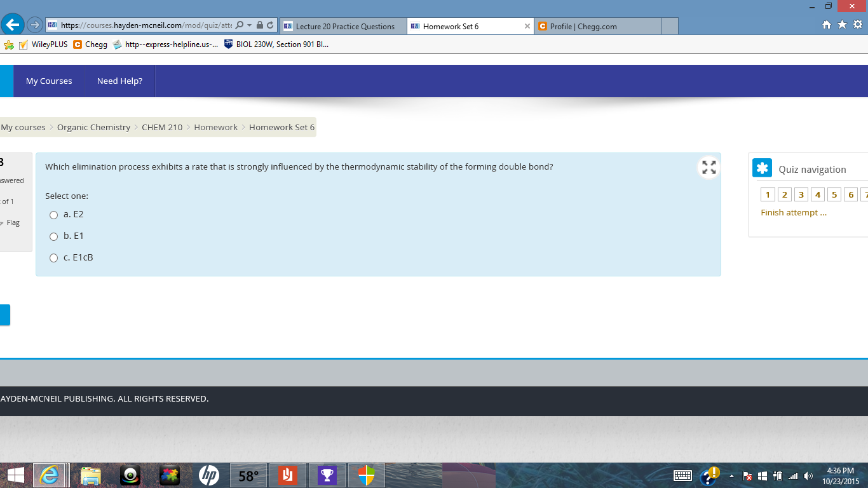
Task: Jump to question 4 in quiz navigation
Action: [818, 195]
